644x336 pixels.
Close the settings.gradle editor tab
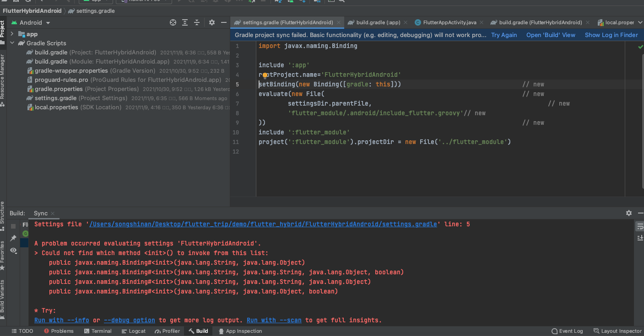click(x=339, y=22)
